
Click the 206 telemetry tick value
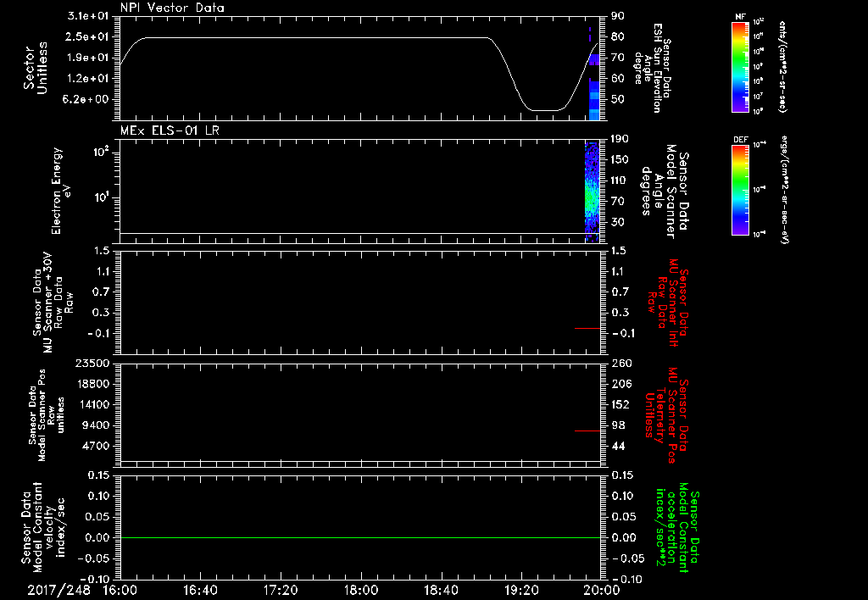coord(621,384)
